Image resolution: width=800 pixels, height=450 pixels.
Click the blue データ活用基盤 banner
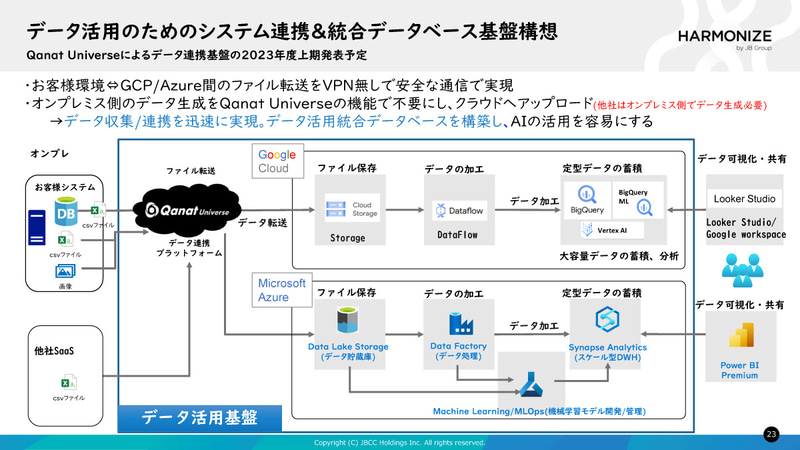200,418
